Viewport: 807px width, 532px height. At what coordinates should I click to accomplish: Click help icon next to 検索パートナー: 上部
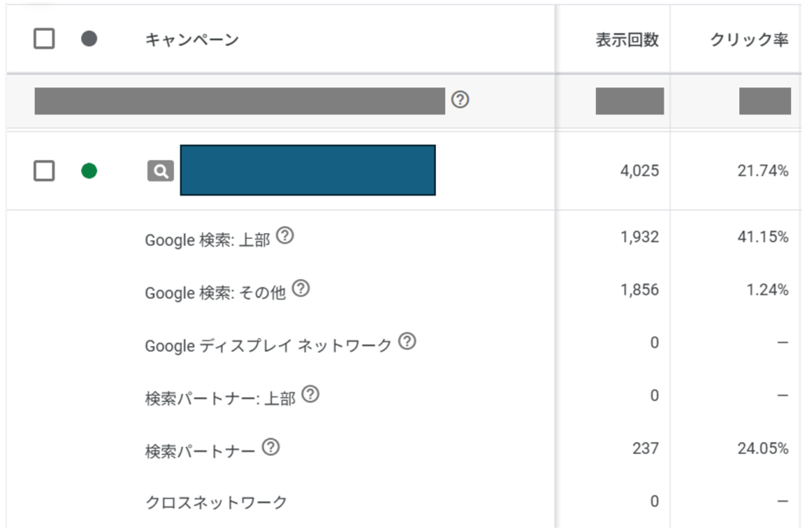click(311, 395)
